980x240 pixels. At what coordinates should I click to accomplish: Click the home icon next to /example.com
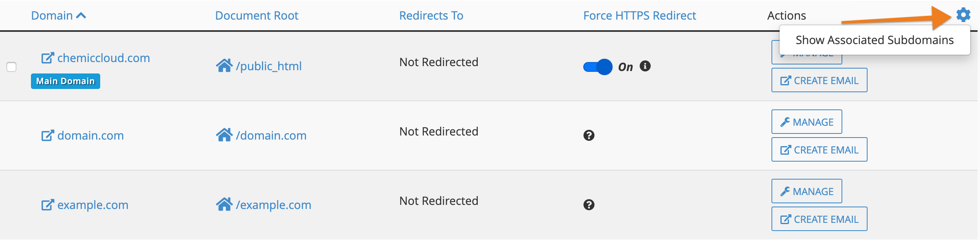tap(225, 204)
